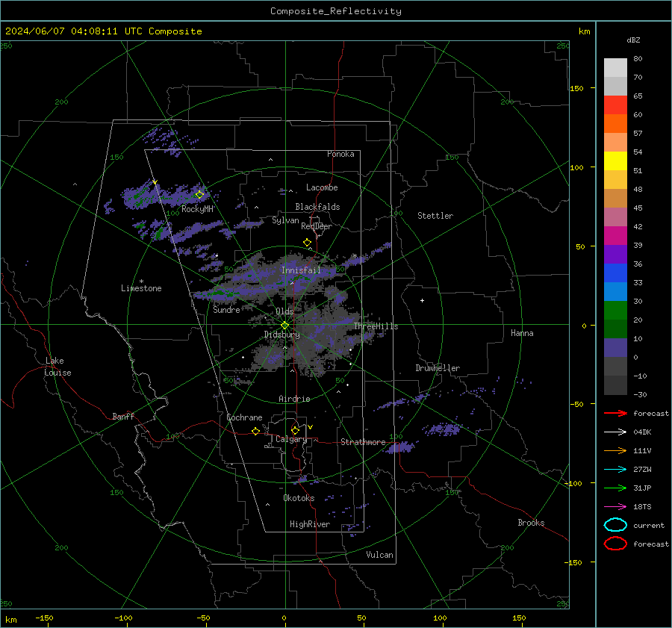The height and width of the screenshot is (628, 672).
Task: Click the -100 right axis label
Action: 573,483
